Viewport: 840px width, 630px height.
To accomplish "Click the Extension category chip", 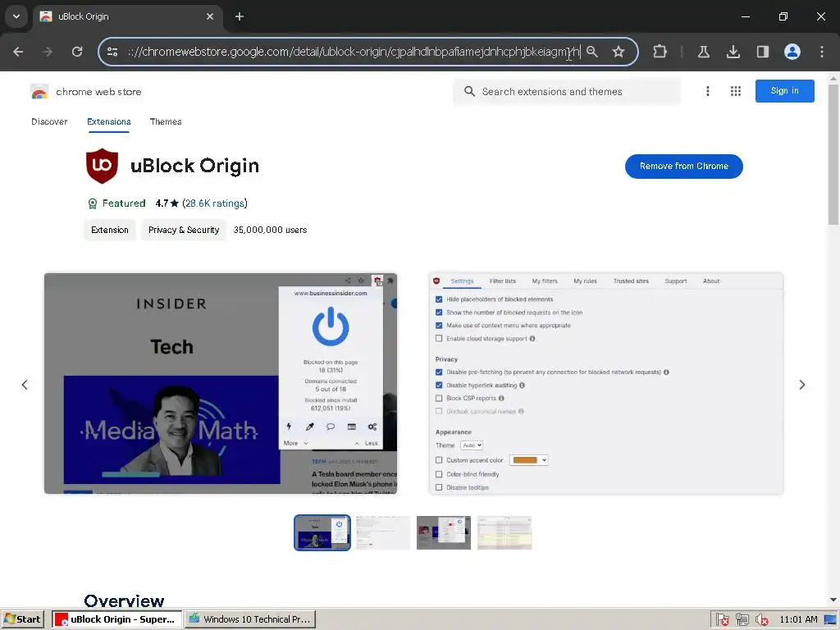I will tap(110, 231).
